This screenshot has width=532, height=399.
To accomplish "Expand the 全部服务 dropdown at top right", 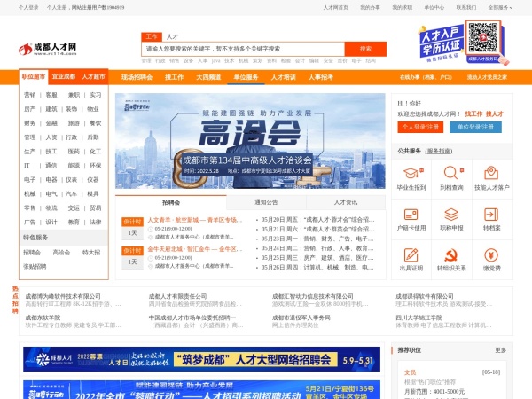I will (499, 7).
